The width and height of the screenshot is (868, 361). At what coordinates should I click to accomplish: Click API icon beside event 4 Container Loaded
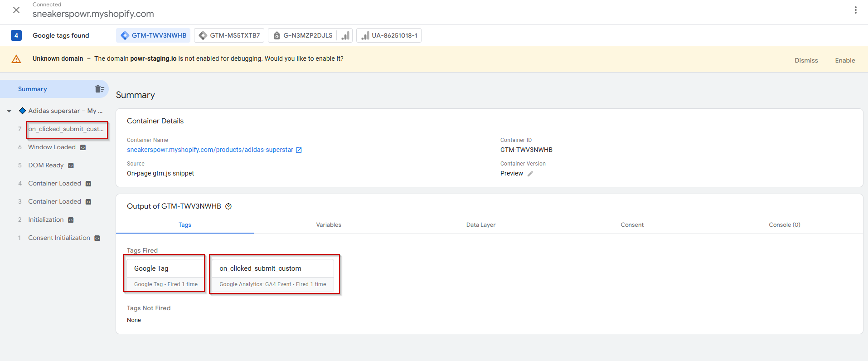(x=88, y=184)
